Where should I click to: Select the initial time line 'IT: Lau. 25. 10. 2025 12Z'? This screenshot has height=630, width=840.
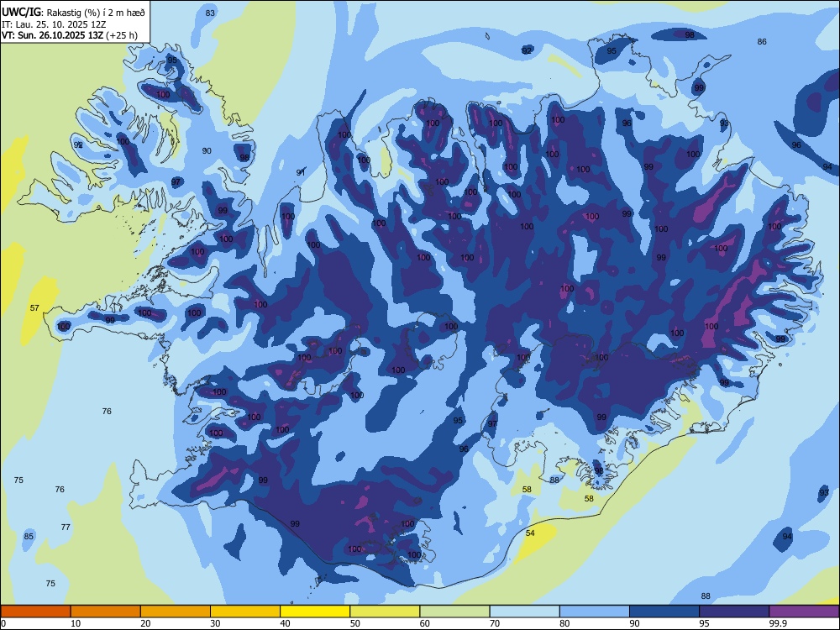pos(54,24)
